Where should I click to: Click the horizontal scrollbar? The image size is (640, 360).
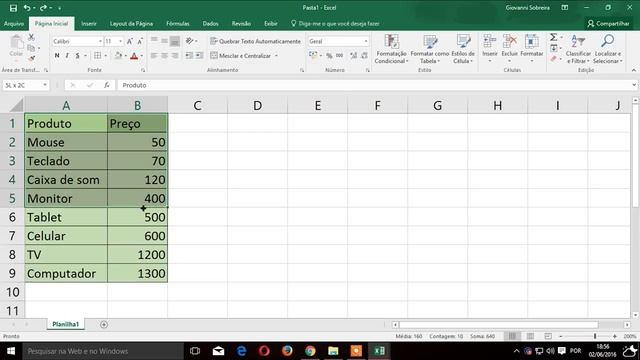pos(498,325)
